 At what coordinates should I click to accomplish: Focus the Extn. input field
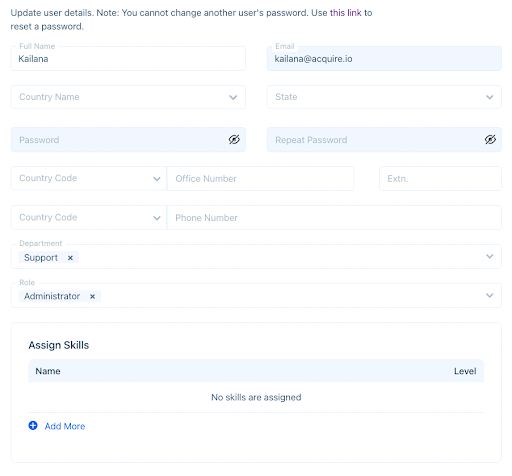pyautogui.click(x=440, y=179)
